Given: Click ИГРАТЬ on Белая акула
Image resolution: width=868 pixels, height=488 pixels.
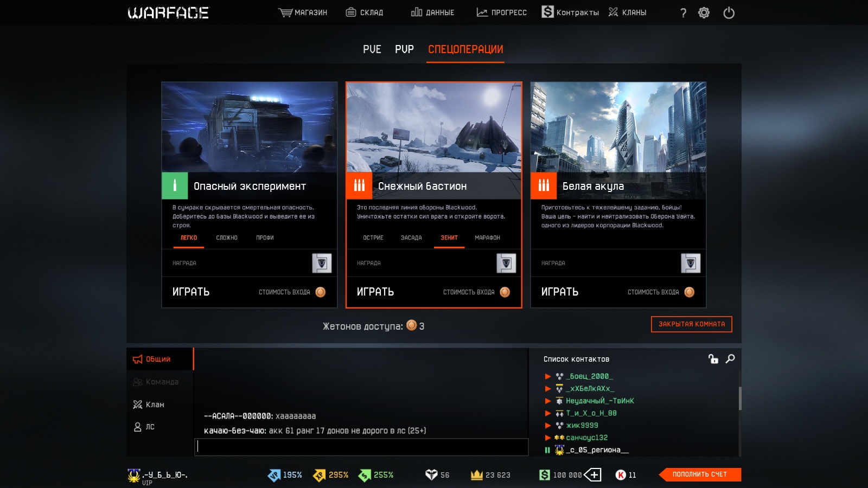Looking at the screenshot, I should (x=560, y=292).
